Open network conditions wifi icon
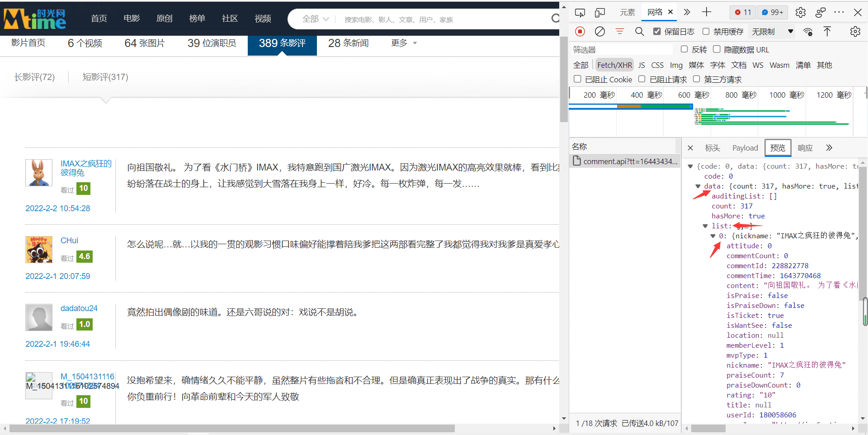This screenshot has width=868, height=435. 808,32
